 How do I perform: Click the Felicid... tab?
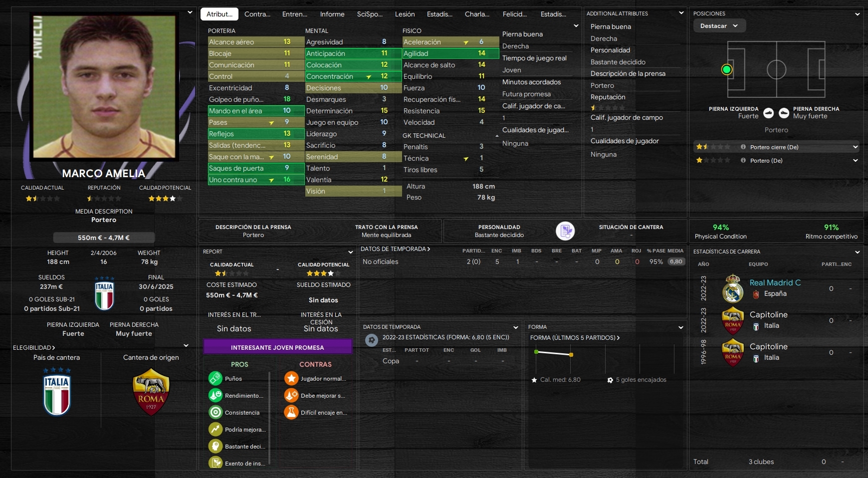pyautogui.click(x=514, y=14)
